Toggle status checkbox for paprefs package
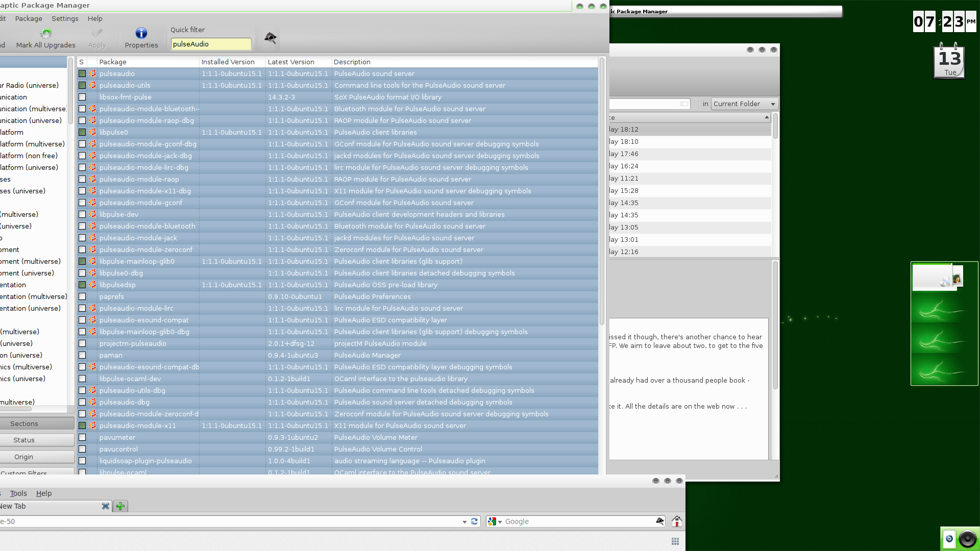The height and width of the screenshot is (551, 980). [82, 296]
